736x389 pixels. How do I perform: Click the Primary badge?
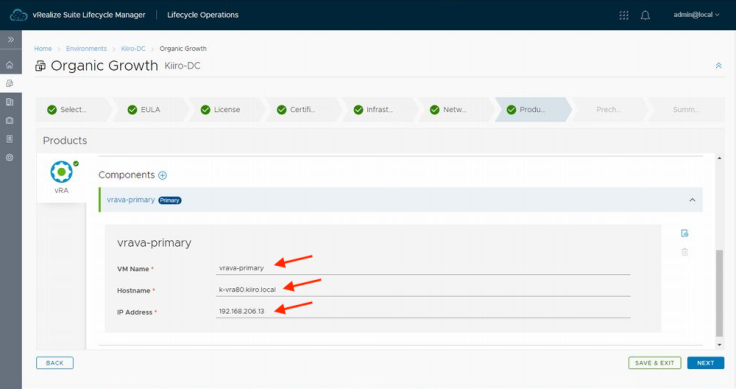(x=169, y=200)
